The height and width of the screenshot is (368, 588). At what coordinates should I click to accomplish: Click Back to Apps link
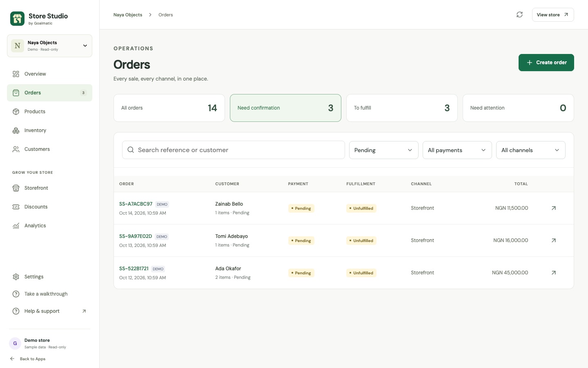28,359
